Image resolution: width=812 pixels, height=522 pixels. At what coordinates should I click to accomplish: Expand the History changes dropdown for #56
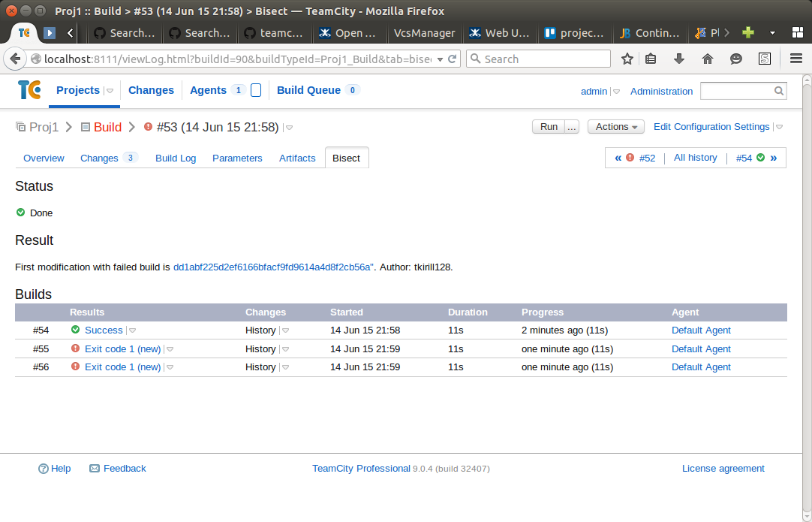285,367
